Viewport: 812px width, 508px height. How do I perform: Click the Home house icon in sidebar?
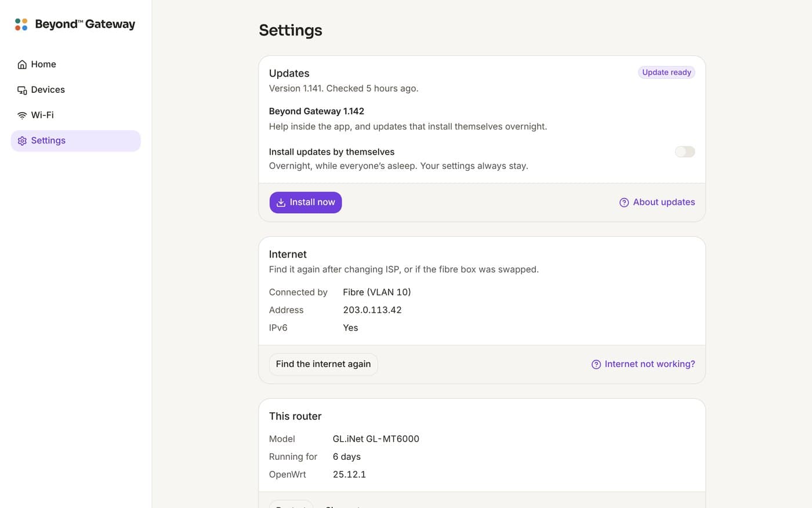tap(22, 64)
